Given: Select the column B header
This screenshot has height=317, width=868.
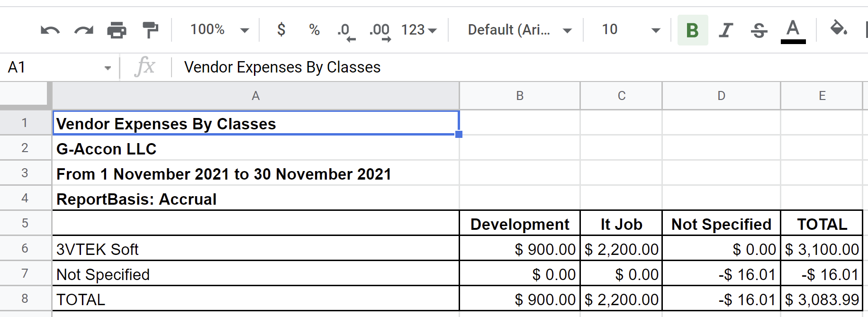Looking at the screenshot, I should (x=520, y=96).
